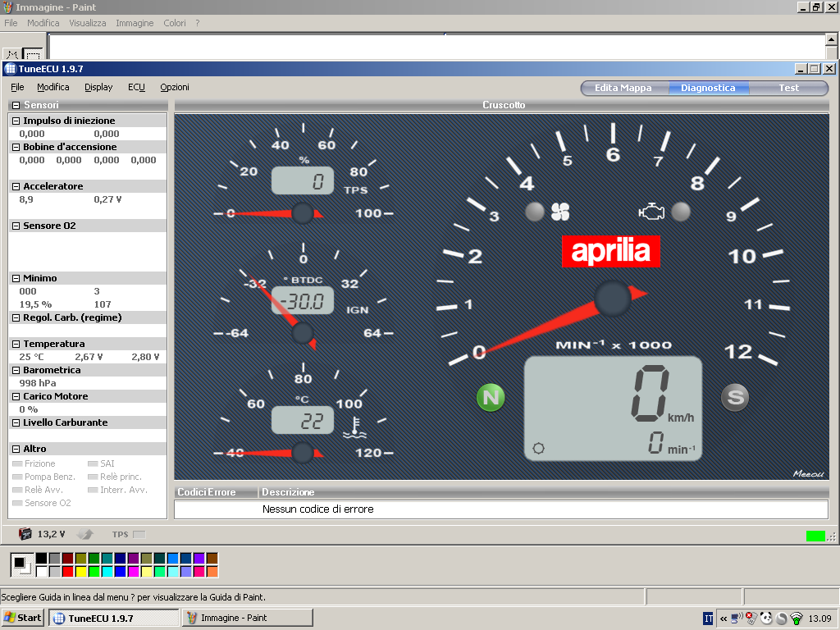Click the gray sphere tray icon
The image size is (840, 630).
tap(782, 619)
